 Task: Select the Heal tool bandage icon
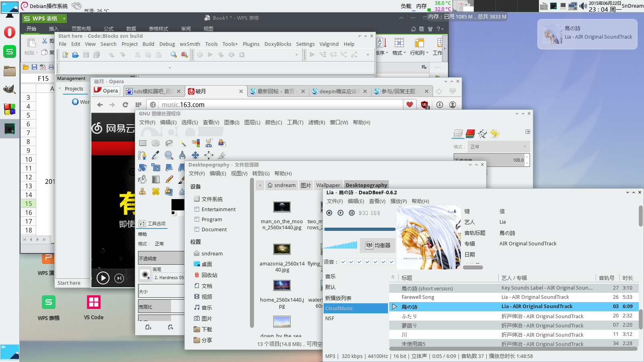156,191
